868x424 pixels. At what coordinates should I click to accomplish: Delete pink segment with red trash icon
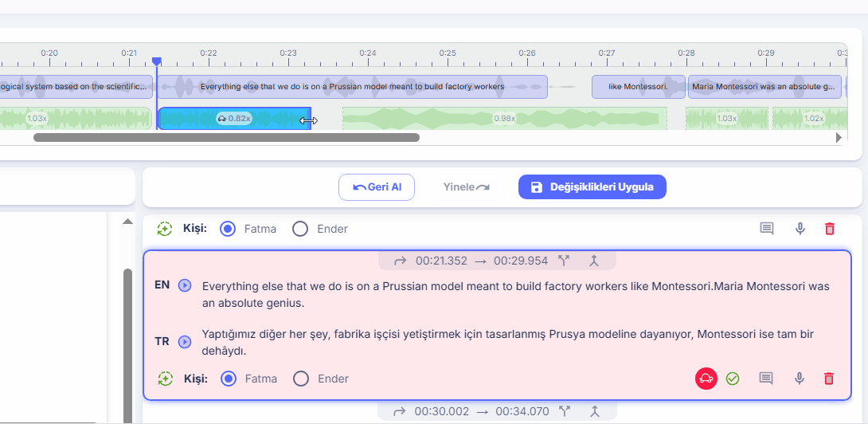coord(829,379)
